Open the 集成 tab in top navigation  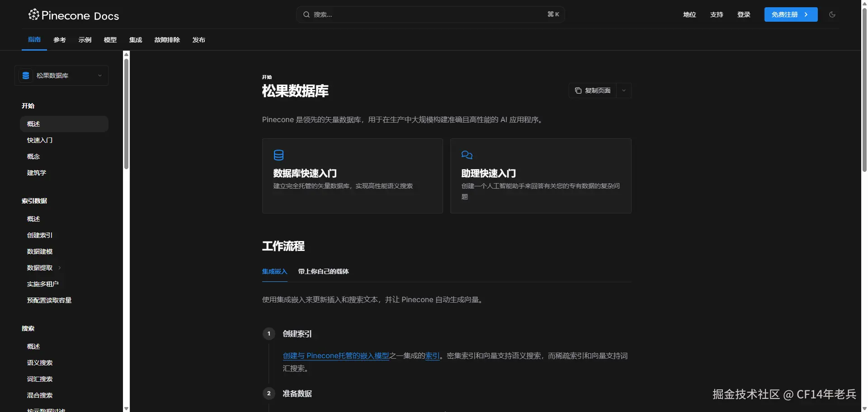(x=136, y=40)
